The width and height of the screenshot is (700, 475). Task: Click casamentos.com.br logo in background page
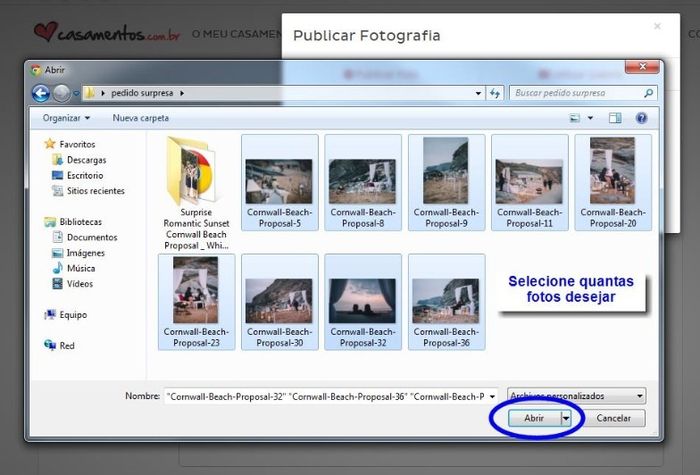[107, 33]
